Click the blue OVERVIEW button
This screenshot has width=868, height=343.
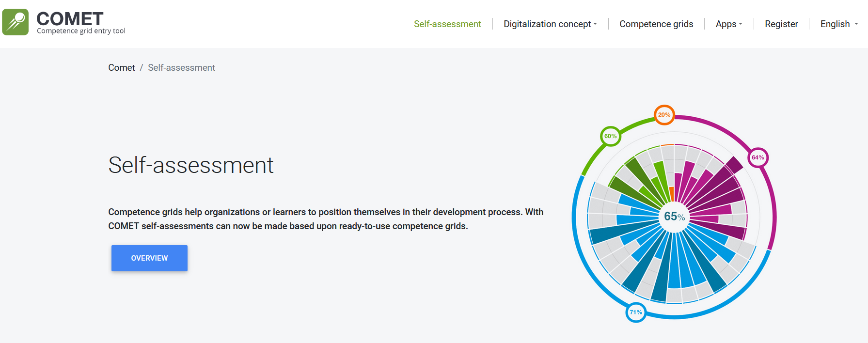tap(149, 258)
